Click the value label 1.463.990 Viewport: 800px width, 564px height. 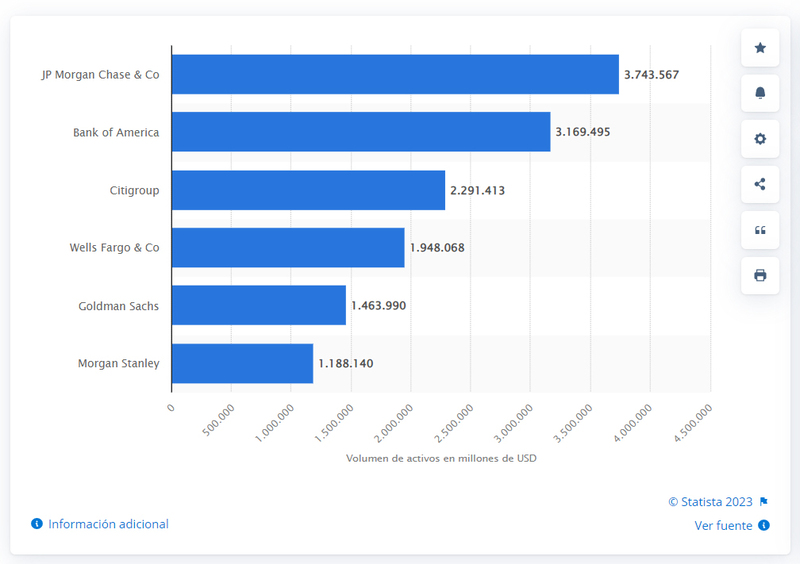379,306
